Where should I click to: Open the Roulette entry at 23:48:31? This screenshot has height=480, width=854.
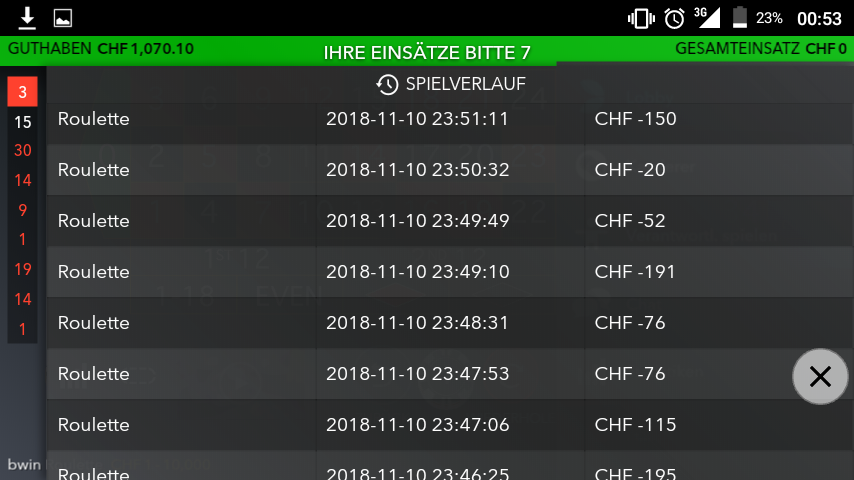click(x=450, y=323)
